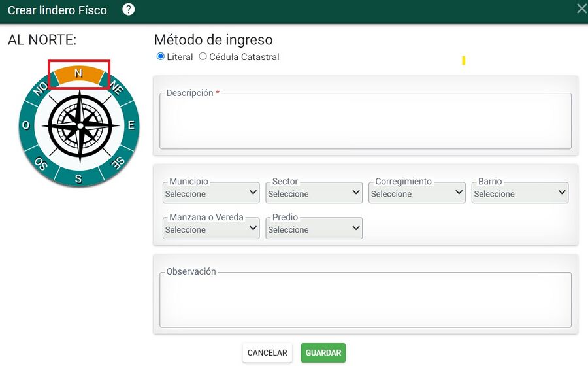588x366 pixels.
Task: Expand the Sector dropdown
Action: (314, 193)
